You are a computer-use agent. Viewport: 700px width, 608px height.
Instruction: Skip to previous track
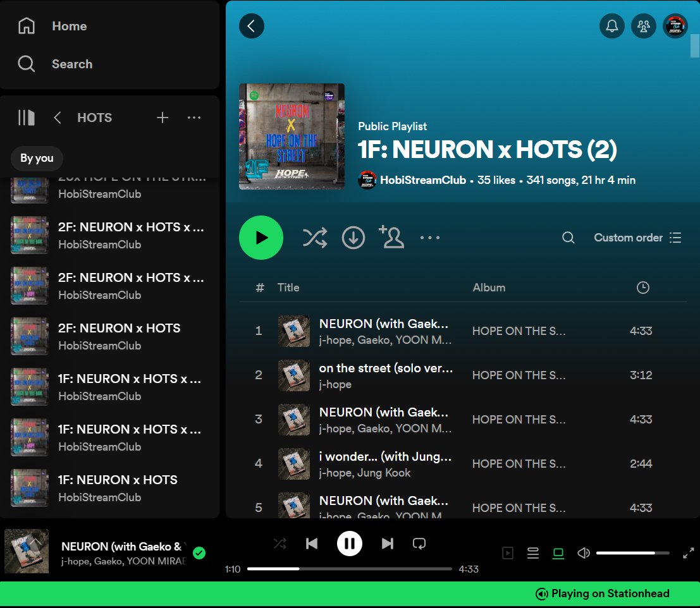coord(312,544)
